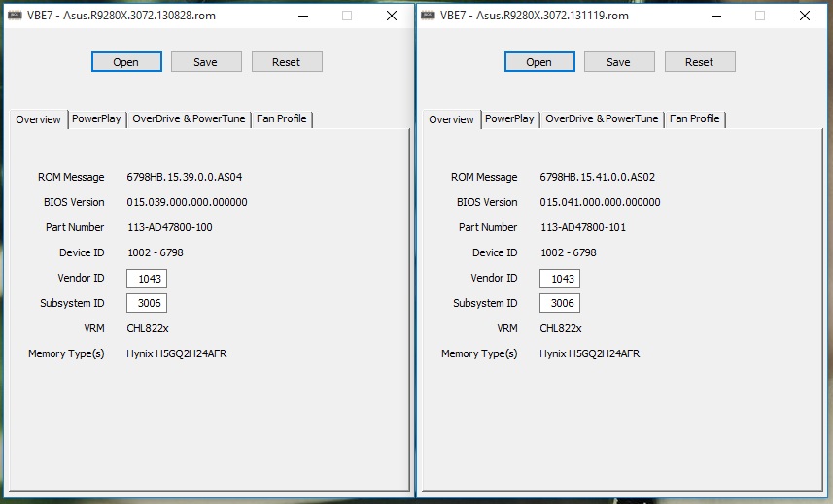The image size is (833, 504).
Task: Edit Subsystem ID field in 131119.rom window
Action: [560, 303]
